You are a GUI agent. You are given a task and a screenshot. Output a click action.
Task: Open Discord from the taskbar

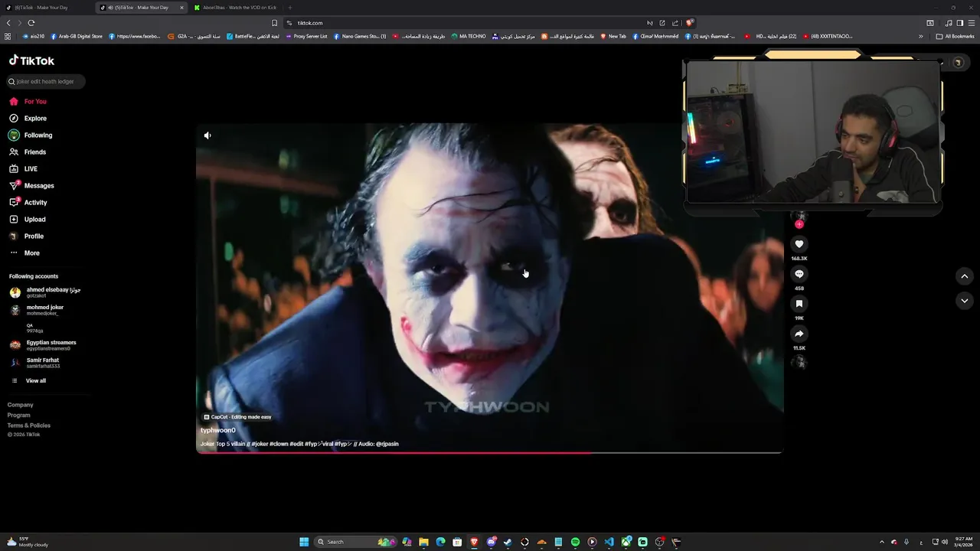point(491,542)
